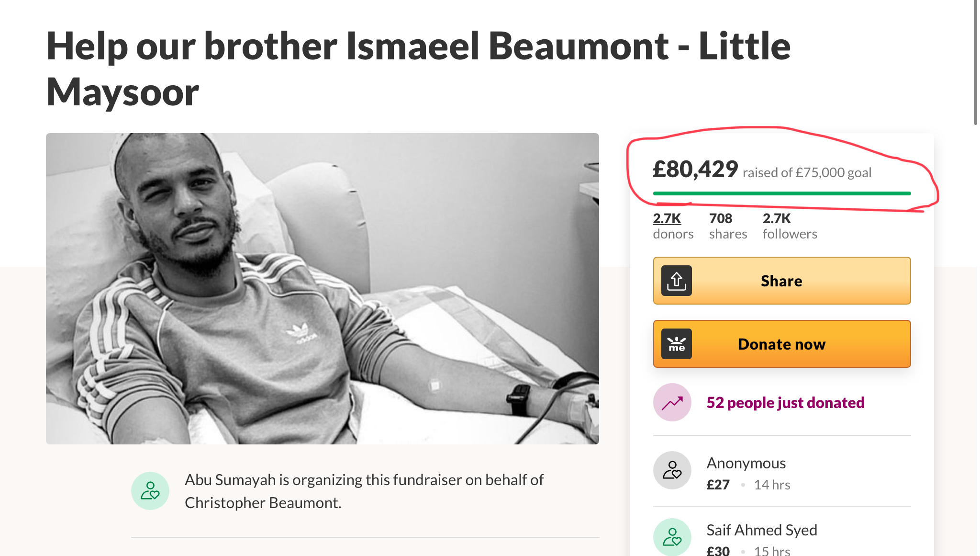Select the Saif Ahmed Syed donor name
Image resolution: width=980 pixels, height=556 pixels.
click(x=762, y=530)
